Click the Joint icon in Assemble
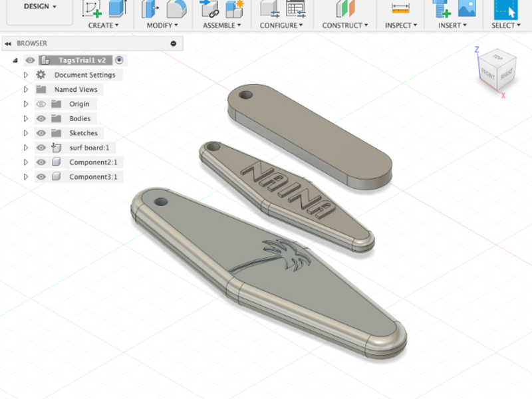This screenshot has height=399, width=532. [x=210, y=9]
